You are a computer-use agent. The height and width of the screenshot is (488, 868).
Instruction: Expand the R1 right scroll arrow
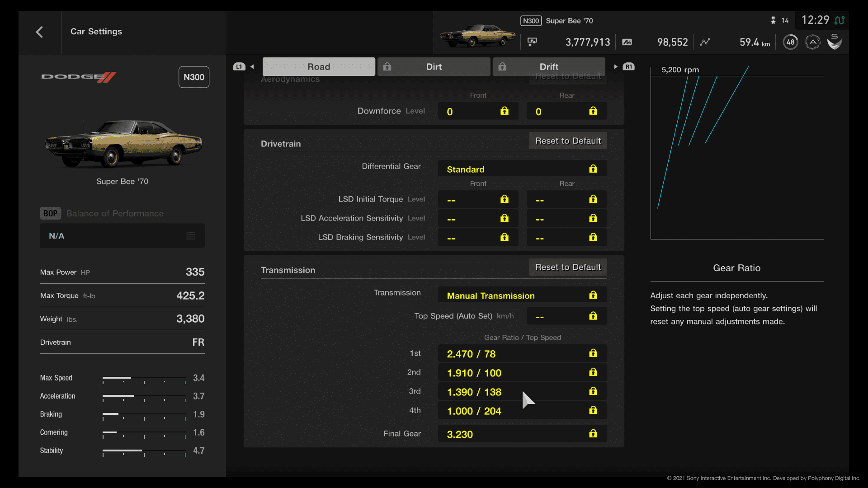(x=616, y=67)
